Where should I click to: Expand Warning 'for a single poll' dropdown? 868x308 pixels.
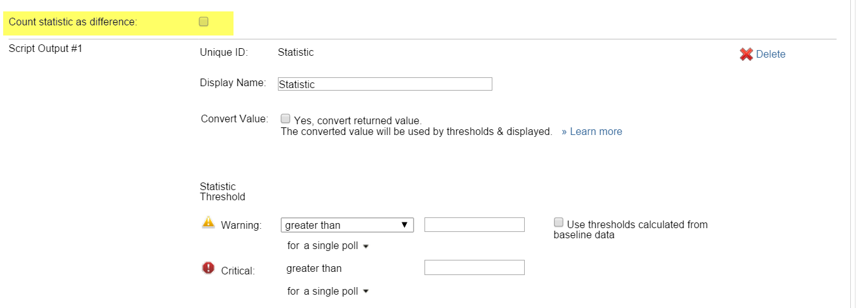[x=327, y=246]
